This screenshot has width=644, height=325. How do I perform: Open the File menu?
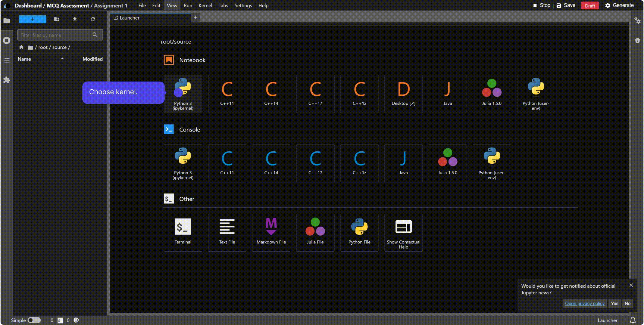[x=142, y=5]
